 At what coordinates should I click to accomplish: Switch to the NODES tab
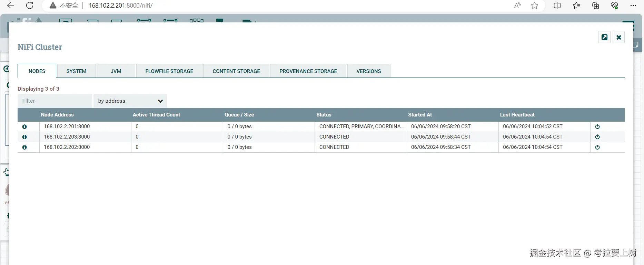(37, 71)
